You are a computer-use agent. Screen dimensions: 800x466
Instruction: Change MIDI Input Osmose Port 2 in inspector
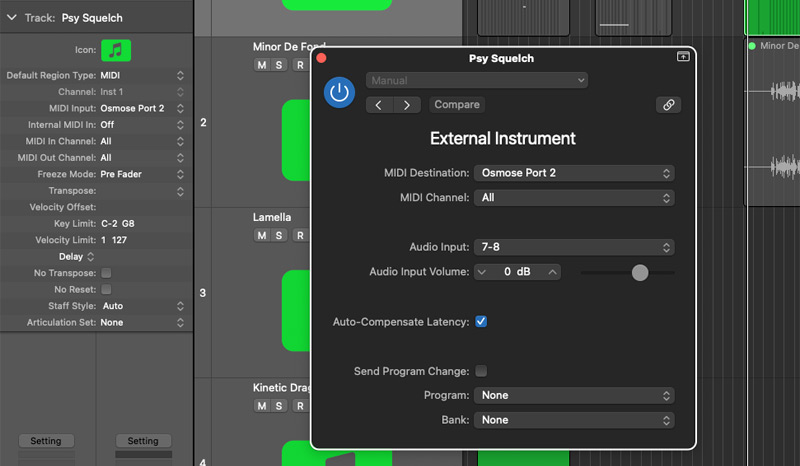[x=142, y=108]
